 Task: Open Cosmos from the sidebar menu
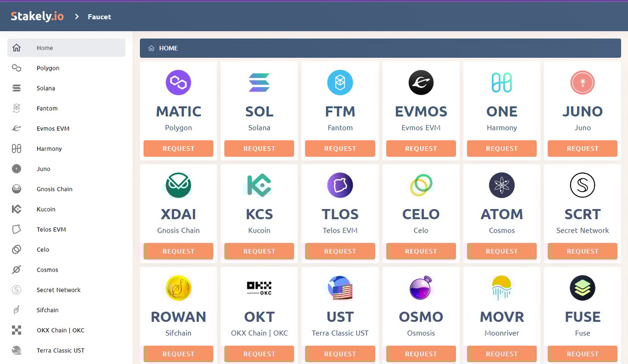(66, 270)
